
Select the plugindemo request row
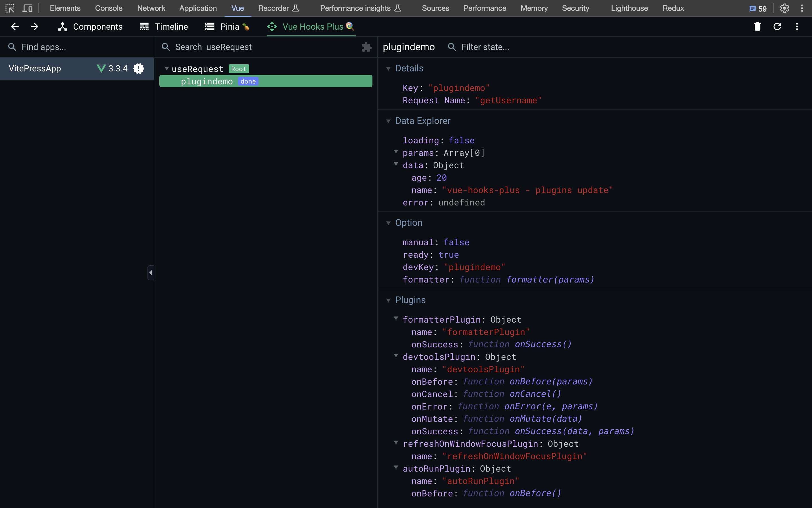tap(266, 81)
